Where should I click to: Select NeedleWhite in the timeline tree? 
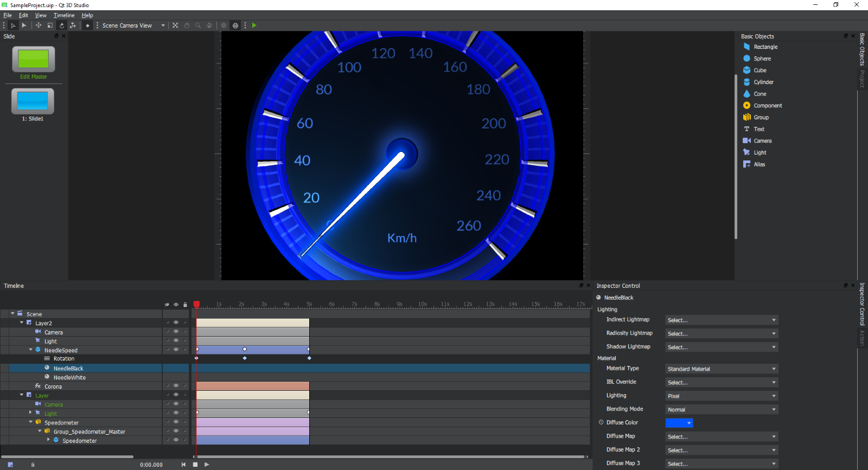tap(69, 377)
